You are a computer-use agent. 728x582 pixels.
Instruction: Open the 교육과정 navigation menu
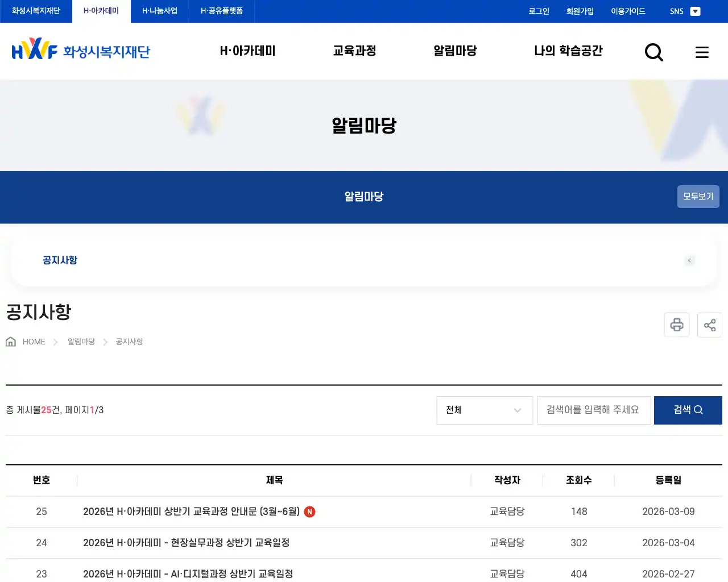point(354,51)
